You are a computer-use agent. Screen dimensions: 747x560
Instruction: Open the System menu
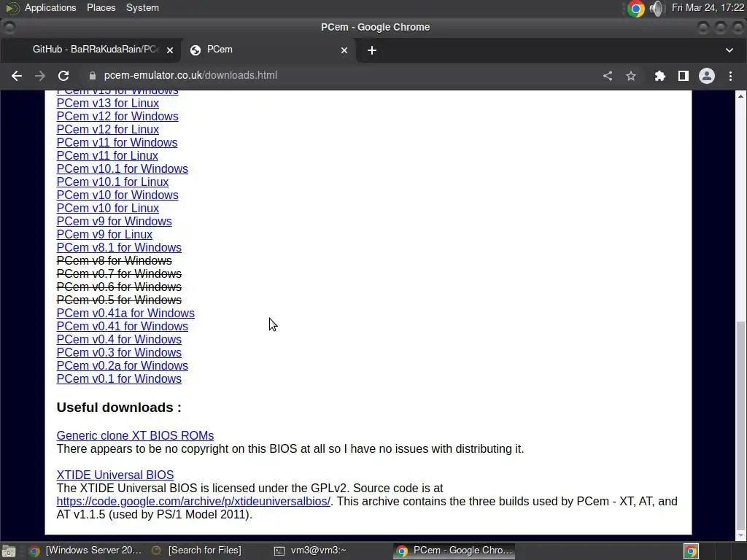pos(142,7)
